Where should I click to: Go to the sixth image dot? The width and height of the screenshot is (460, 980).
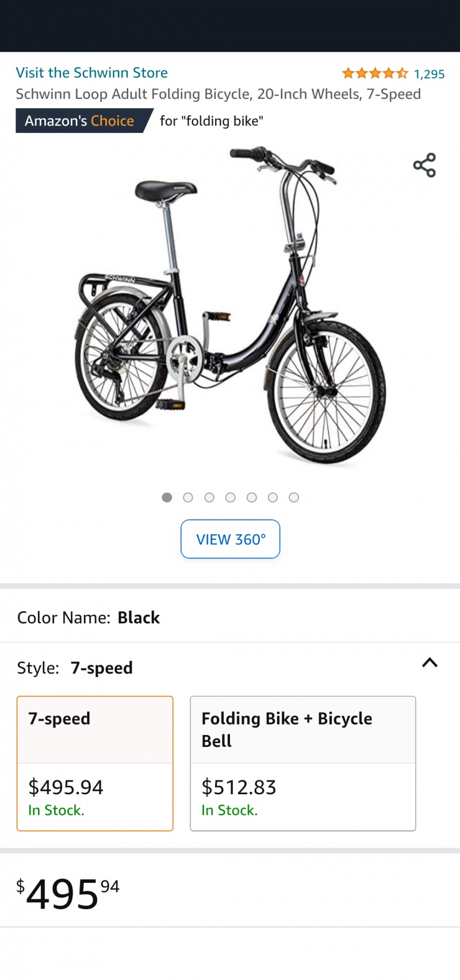[x=273, y=497]
